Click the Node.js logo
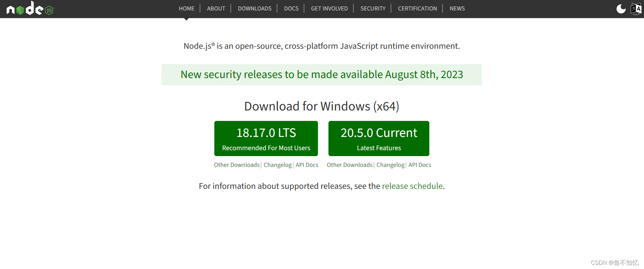The height and width of the screenshot is (269, 644). [x=31, y=8]
